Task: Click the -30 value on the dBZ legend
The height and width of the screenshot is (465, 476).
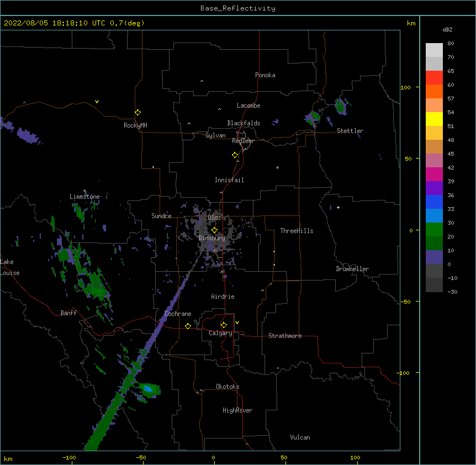Action: pos(452,292)
